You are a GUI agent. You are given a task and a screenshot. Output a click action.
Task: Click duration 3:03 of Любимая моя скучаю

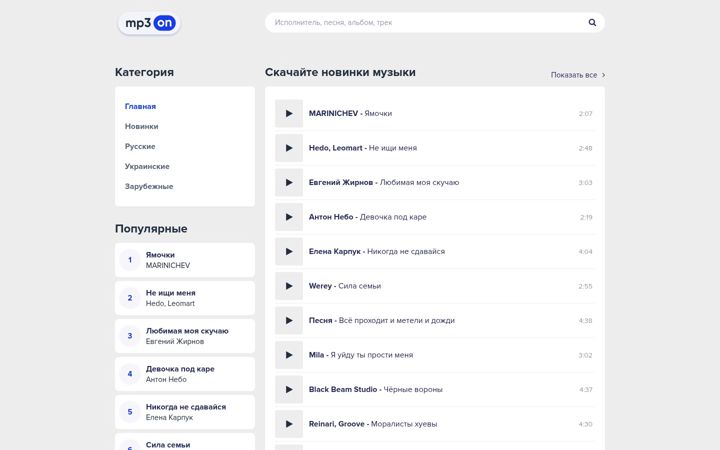click(x=585, y=183)
